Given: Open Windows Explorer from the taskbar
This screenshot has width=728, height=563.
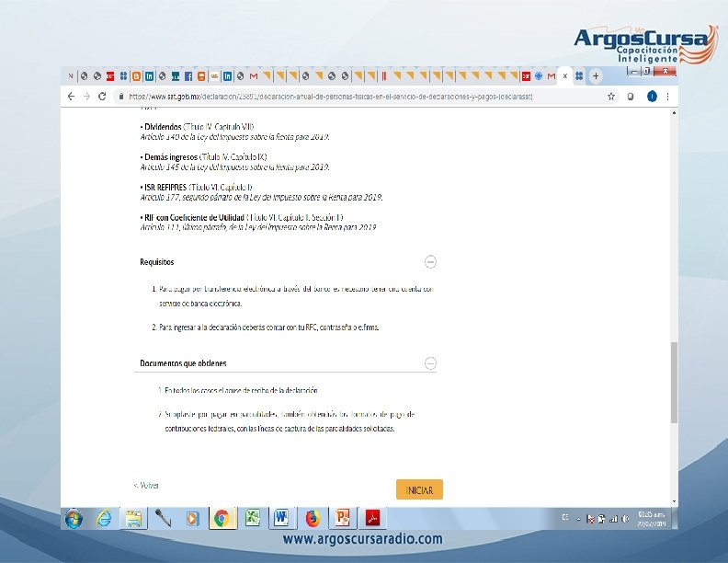Looking at the screenshot, I should click(133, 519).
